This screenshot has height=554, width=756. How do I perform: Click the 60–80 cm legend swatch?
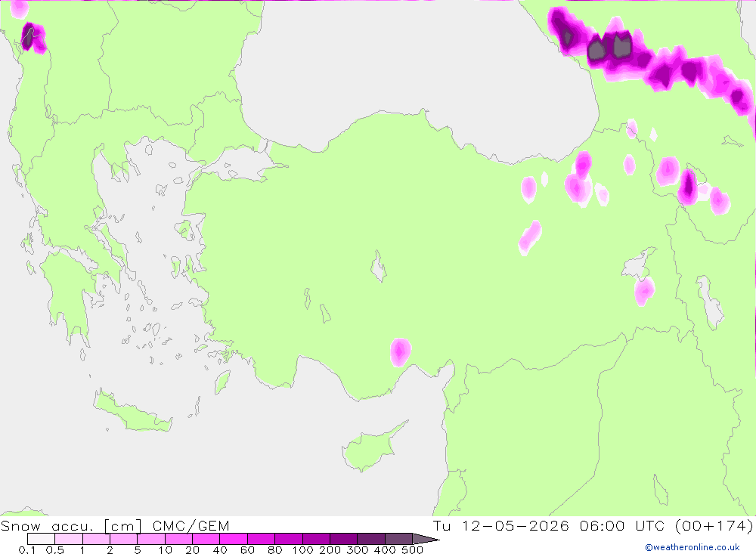coord(262,539)
